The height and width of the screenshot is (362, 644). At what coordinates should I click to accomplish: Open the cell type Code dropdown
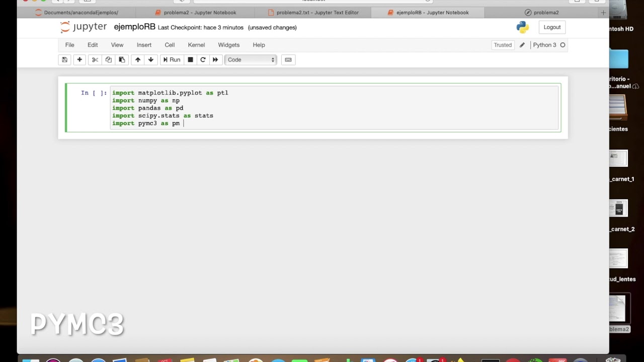pyautogui.click(x=251, y=60)
